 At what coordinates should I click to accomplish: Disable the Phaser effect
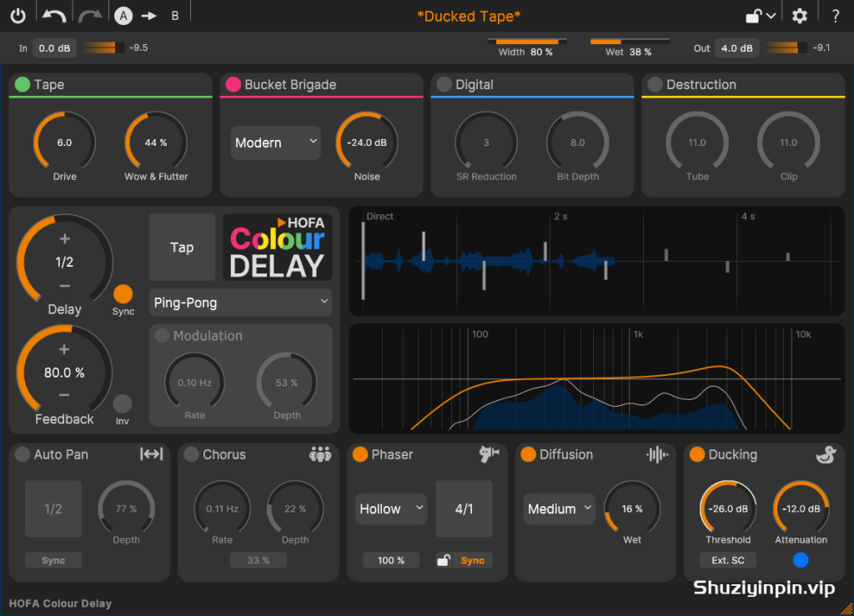point(360,454)
